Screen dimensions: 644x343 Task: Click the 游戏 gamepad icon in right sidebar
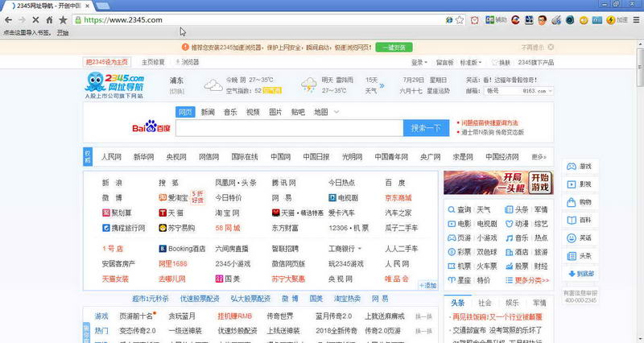[x=579, y=166]
